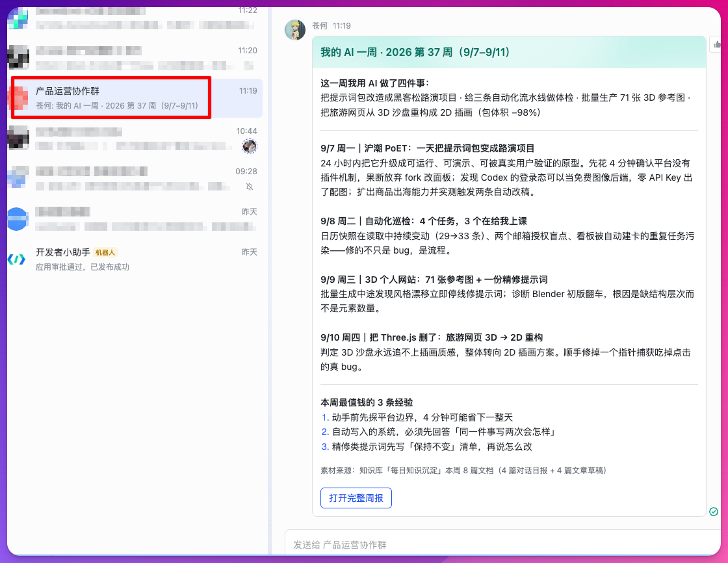728x563 pixels.
Task: Open the 产品运营协作群 conversation
Action: (135, 98)
